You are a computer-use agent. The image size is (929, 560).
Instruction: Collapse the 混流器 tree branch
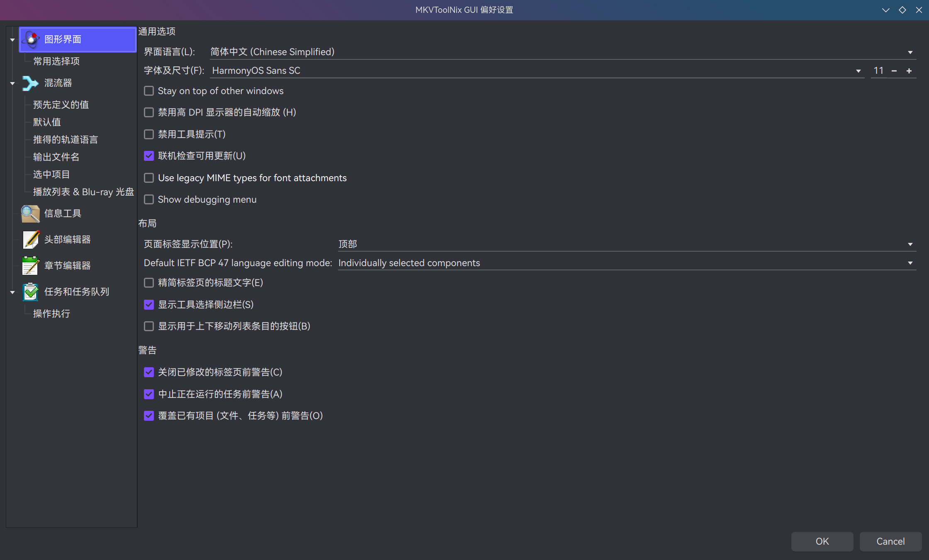(x=12, y=83)
